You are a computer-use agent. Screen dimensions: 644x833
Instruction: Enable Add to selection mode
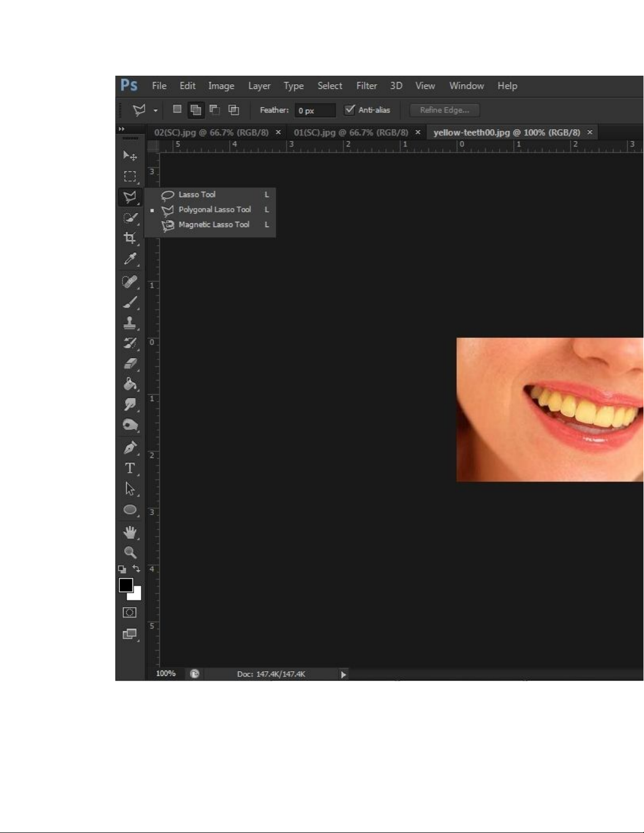click(x=196, y=110)
